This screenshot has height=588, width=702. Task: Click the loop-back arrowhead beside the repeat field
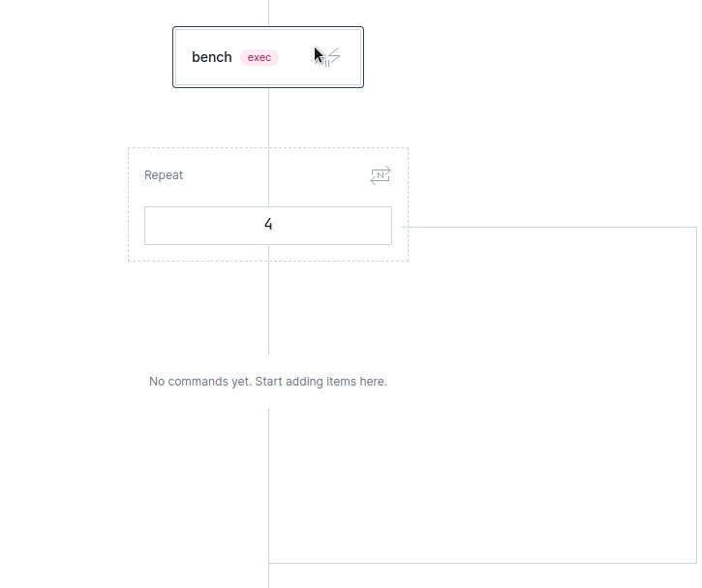(406, 228)
